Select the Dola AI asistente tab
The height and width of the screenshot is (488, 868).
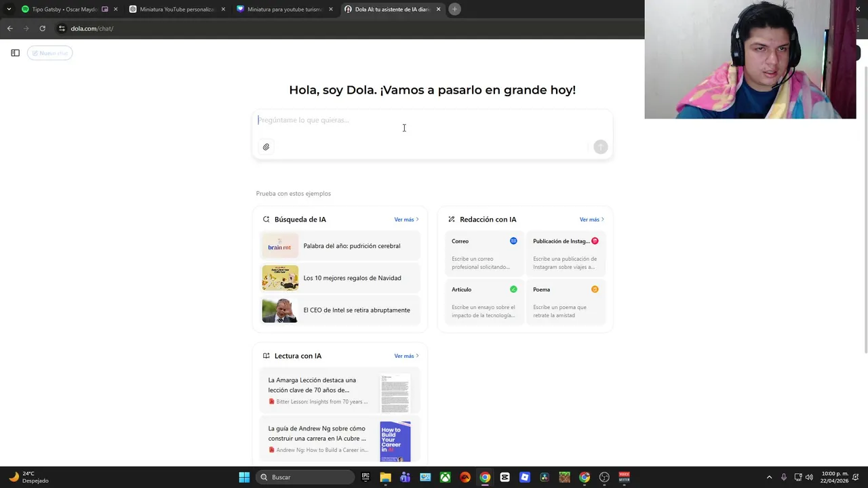click(392, 9)
